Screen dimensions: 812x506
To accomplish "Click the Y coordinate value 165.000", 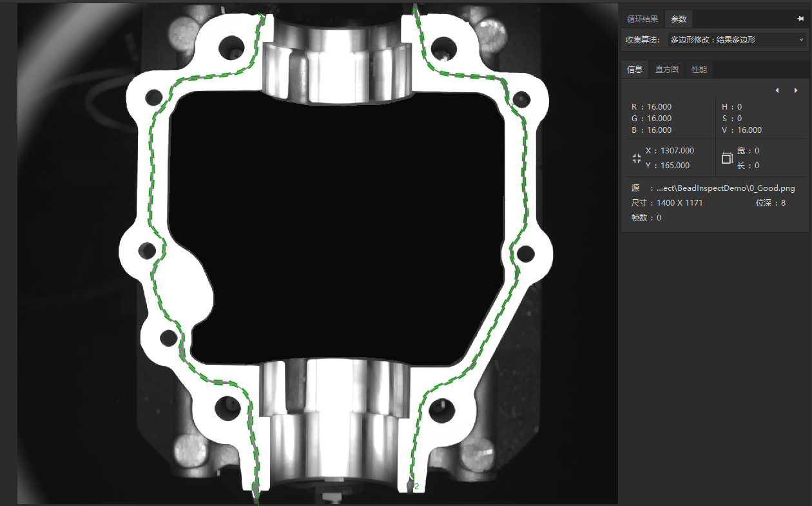I will coord(675,166).
